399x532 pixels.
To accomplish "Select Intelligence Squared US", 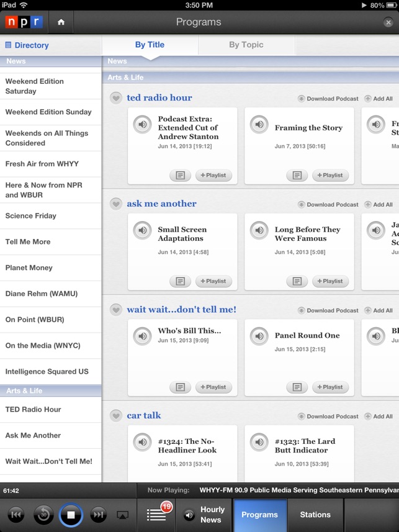I will point(50,371).
